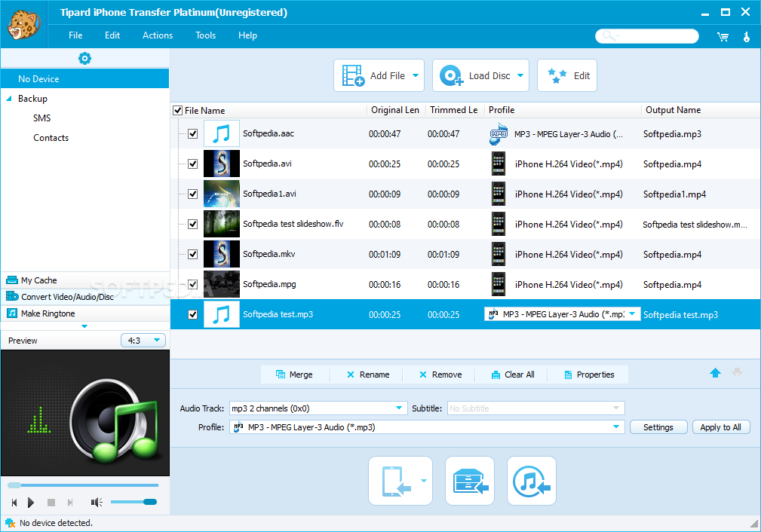Click the Edit stars icon
The image size is (761, 532).
click(x=557, y=75)
